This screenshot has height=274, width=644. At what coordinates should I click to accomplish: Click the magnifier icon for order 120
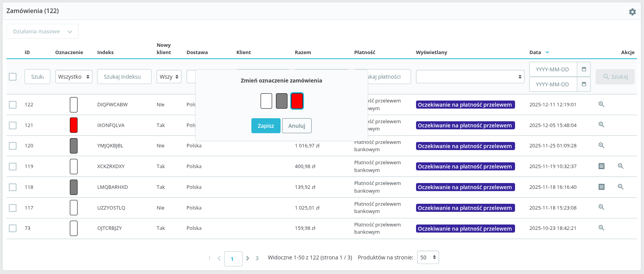[601, 145]
